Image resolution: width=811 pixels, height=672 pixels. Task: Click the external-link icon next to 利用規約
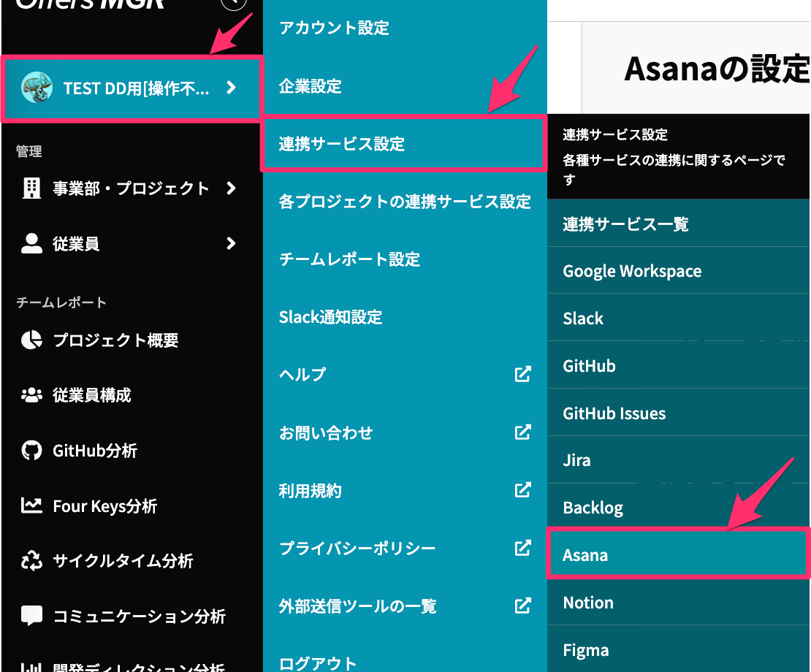(x=523, y=490)
